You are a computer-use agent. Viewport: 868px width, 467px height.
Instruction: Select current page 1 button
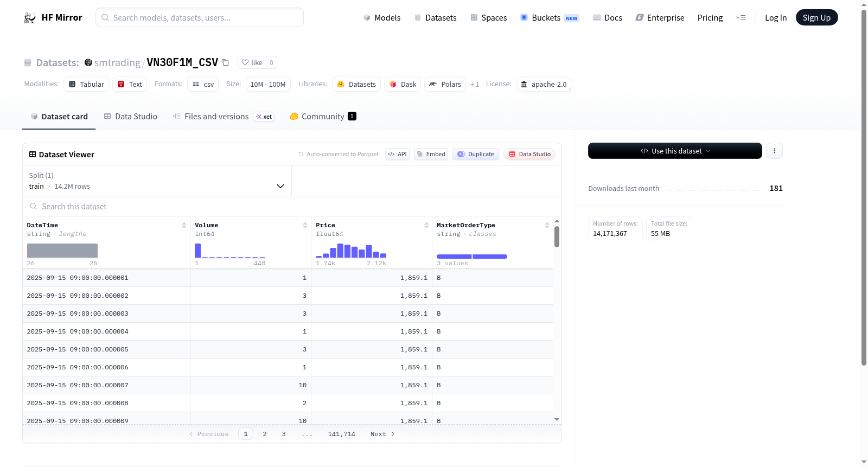[246, 434]
